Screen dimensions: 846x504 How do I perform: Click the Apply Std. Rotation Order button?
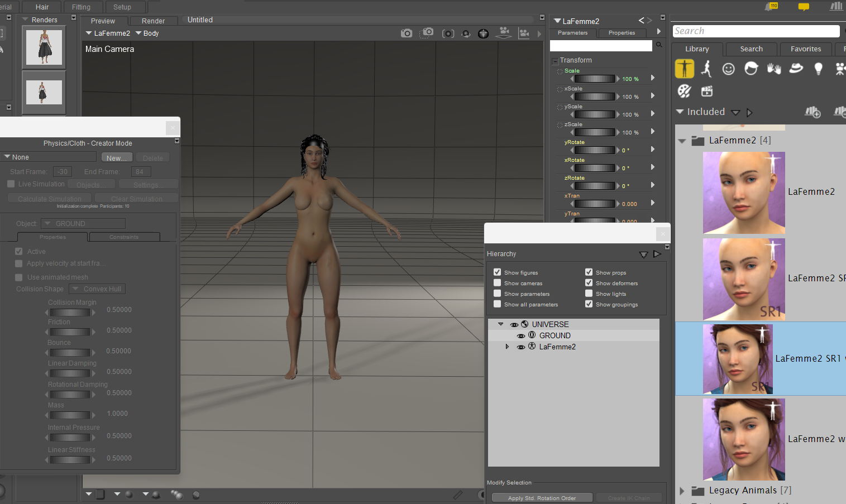tap(541, 498)
